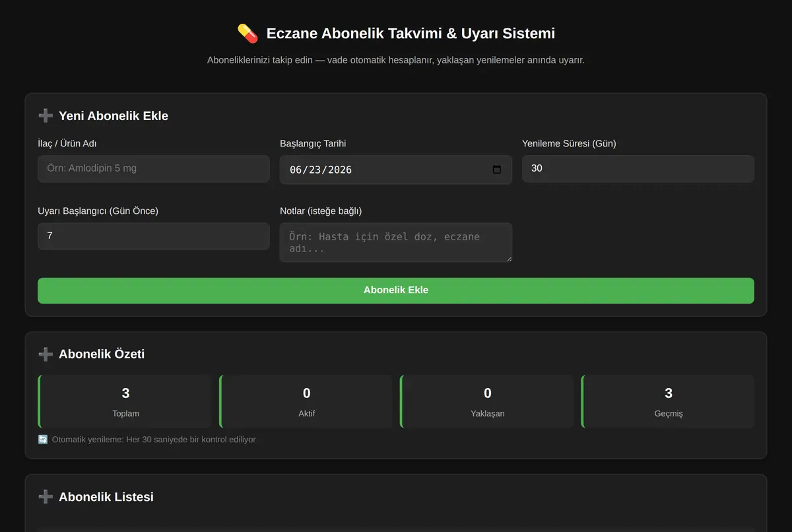
Task: Click the 'Abonelik Listesi' section heading
Action: [x=106, y=496]
